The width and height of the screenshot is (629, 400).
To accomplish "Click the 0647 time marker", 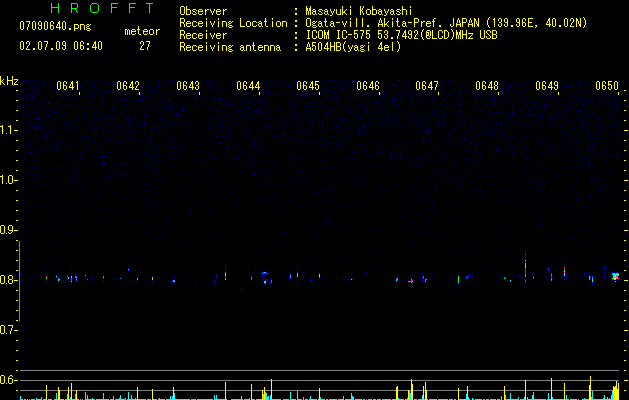I will (x=427, y=86).
